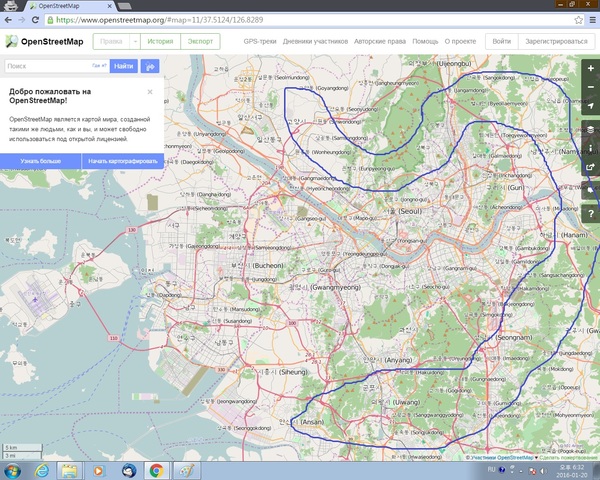Zoom in on the map
The height and width of the screenshot is (480, 600).
591,67
